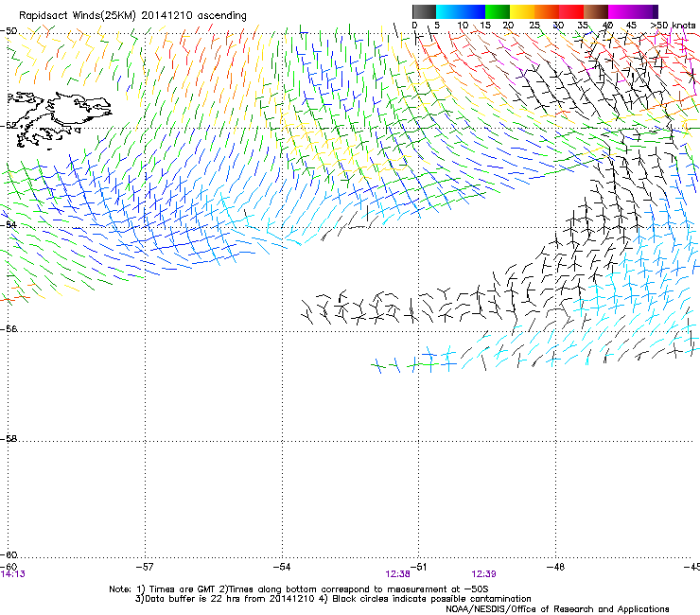Click the purple '12:38' overpass time
The height and width of the screenshot is (615, 700).
coord(397,574)
